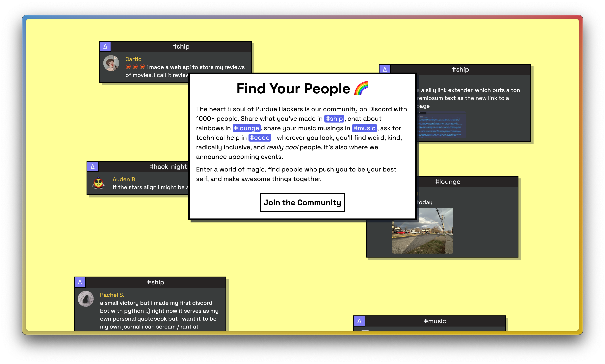Click the Purdue Hackers Discord triangle icon

105,46
